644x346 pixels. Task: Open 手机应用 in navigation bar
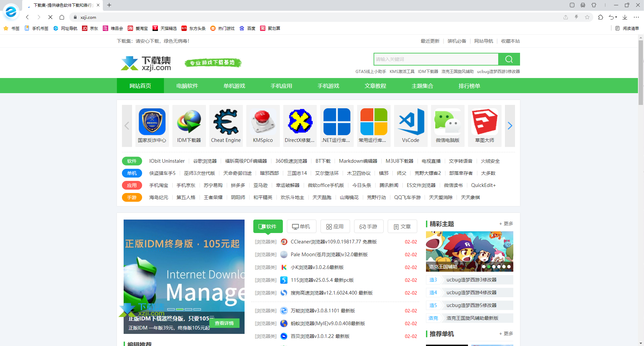click(x=282, y=86)
